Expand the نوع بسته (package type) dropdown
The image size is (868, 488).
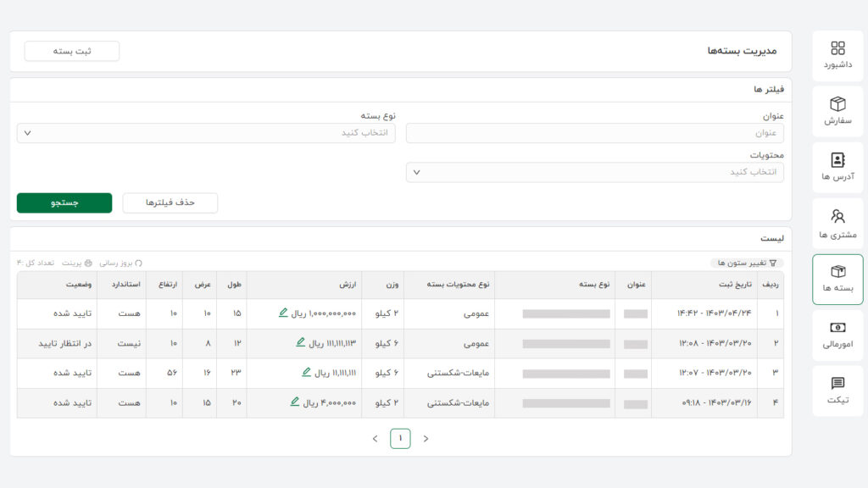coord(206,133)
